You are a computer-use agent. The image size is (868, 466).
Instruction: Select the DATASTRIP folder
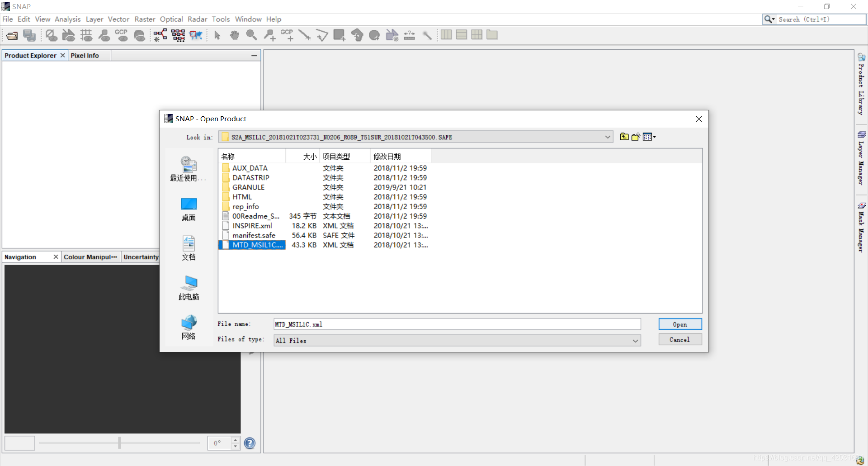(x=250, y=178)
